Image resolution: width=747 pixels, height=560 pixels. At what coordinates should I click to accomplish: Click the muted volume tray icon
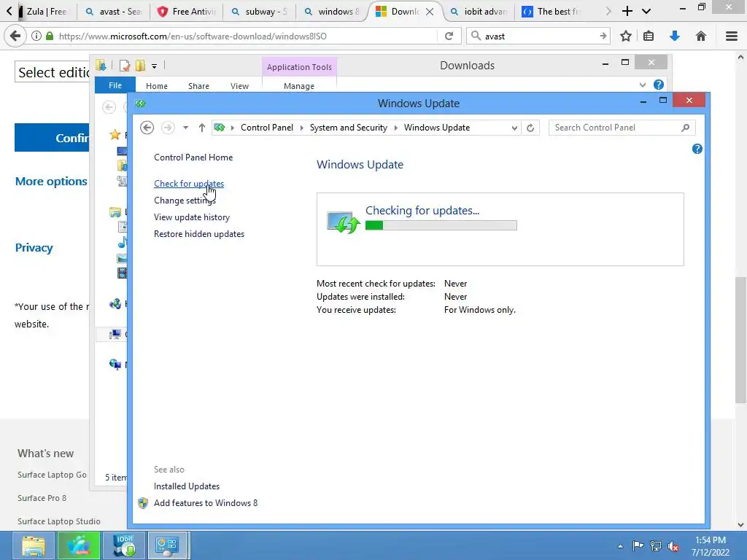click(x=673, y=546)
